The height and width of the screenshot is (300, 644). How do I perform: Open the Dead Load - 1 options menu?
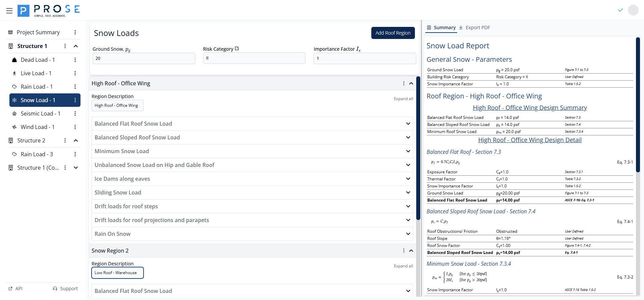click(x=75, y=60)
